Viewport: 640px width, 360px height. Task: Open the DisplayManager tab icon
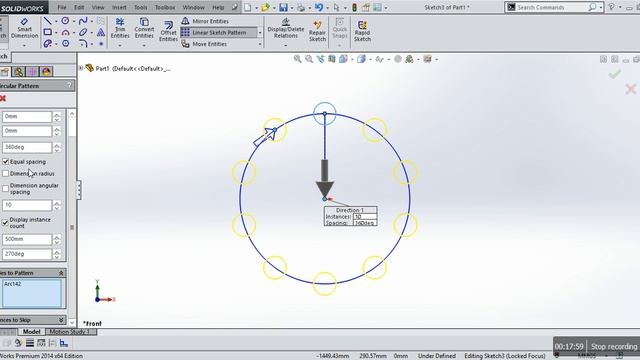point(47,71)
